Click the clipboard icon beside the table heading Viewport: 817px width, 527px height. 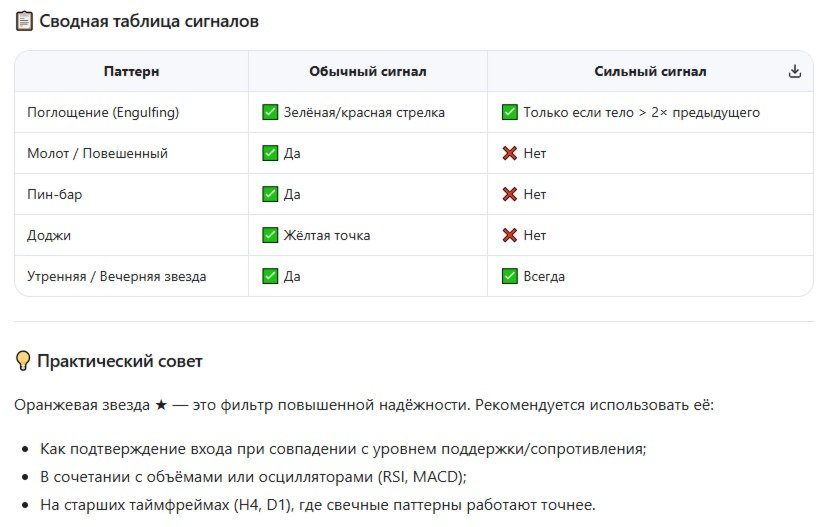pos(23,21)
